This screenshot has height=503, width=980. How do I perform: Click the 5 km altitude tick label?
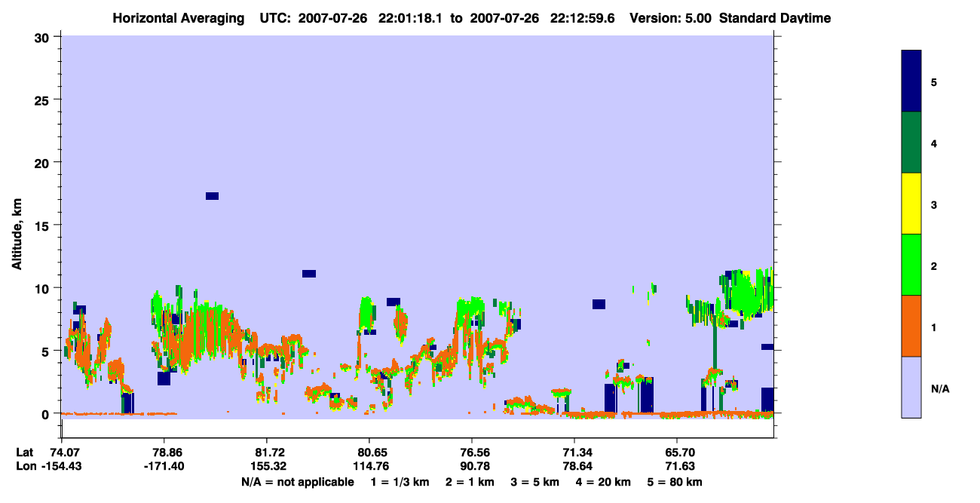tap(47, 351)
